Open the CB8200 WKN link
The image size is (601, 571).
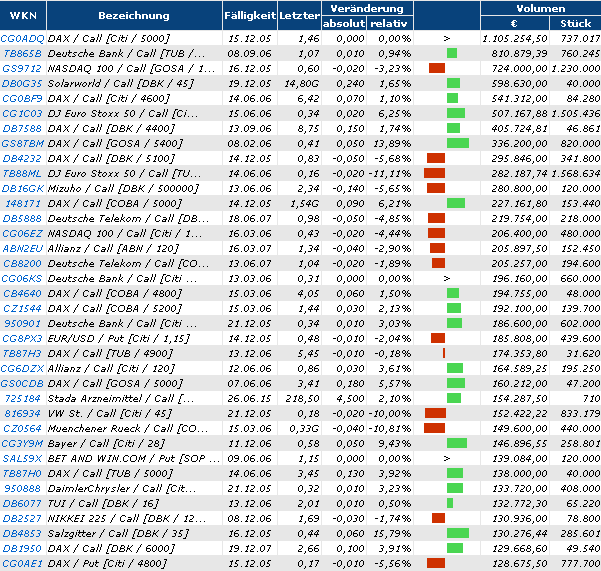pyautogui.click(x=22, y=264)
